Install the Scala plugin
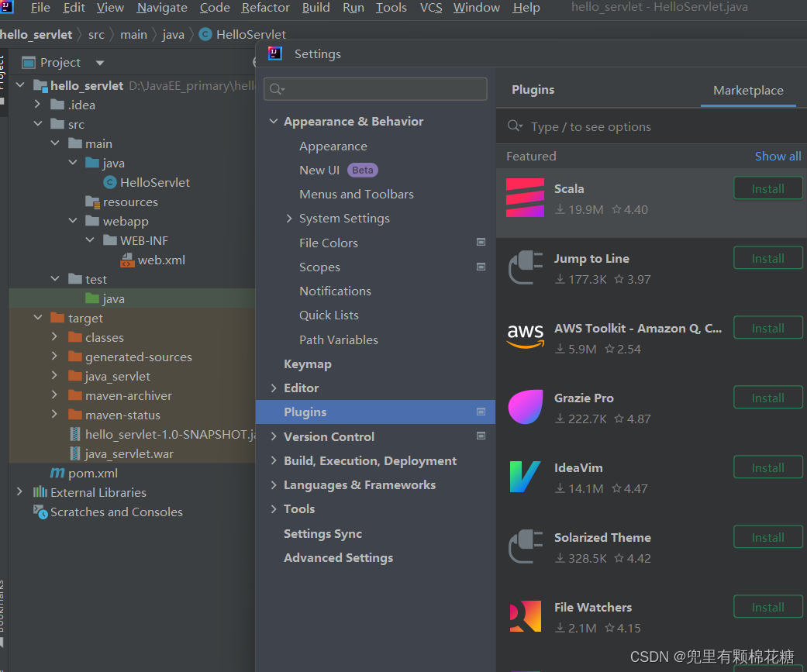The image size is (807, 672). click(x=768, y=189)
